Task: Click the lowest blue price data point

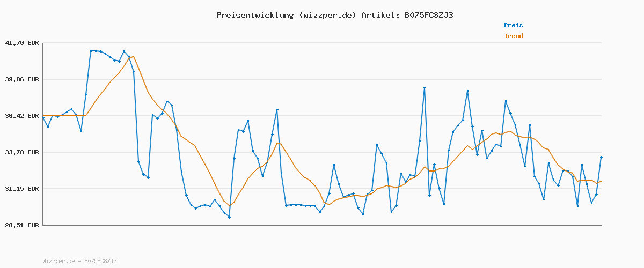Action: pyautogui.click(x=229, y=217)
